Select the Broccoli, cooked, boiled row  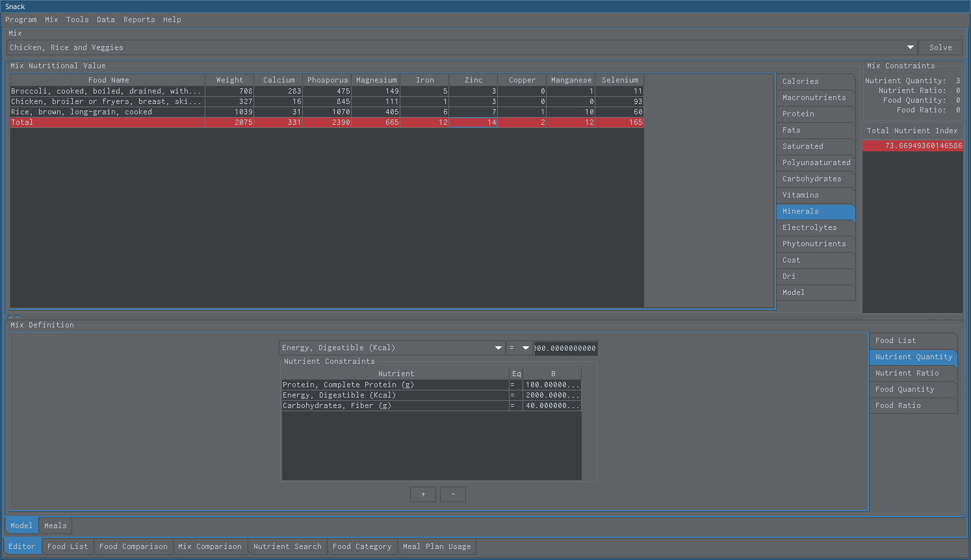pos(327,91)
